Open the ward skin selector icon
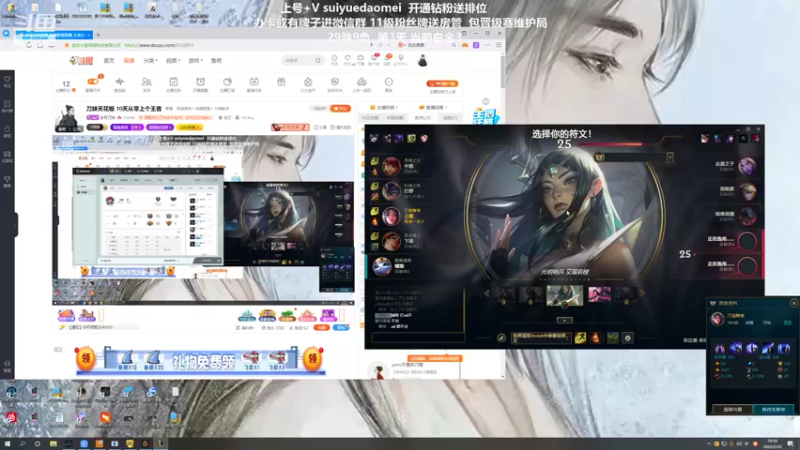Viewport: 800px width, 450px height. [613, 338]
